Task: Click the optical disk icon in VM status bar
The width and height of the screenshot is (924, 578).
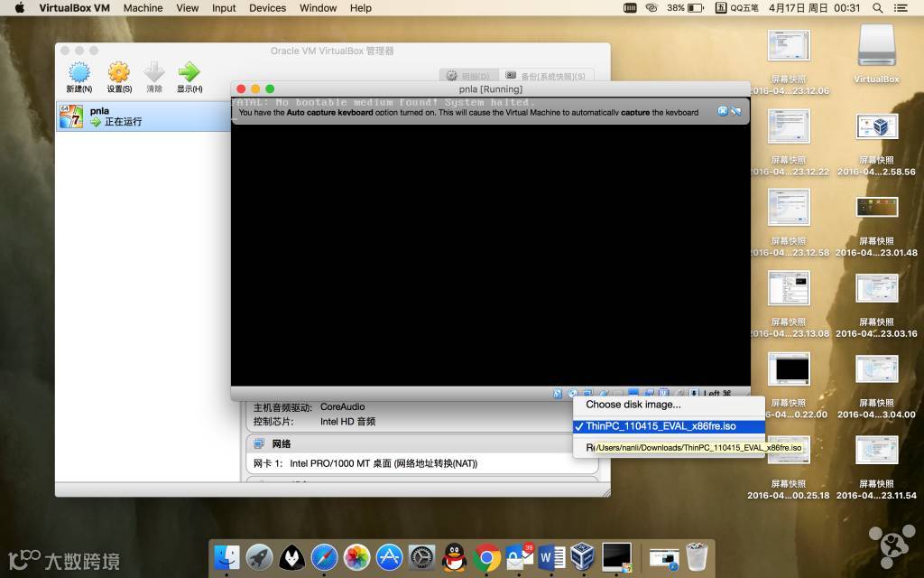Action: pyautogui.click(x=573, y=394)
